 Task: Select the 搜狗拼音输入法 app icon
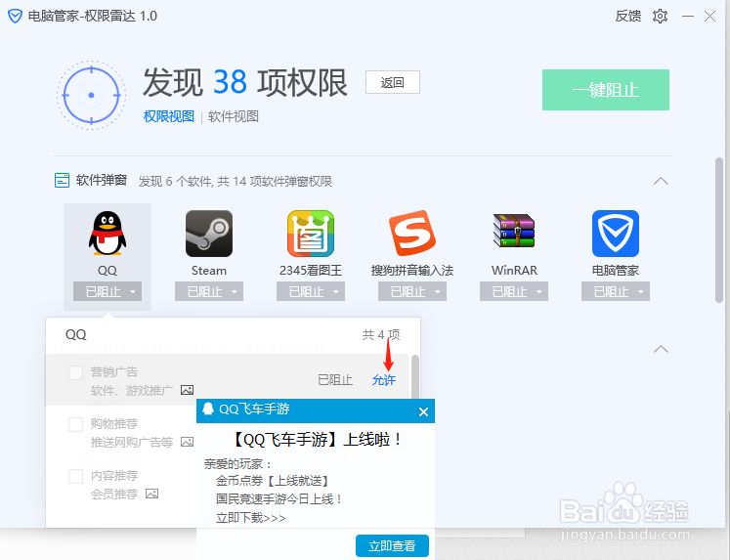(x=412, y=234)
